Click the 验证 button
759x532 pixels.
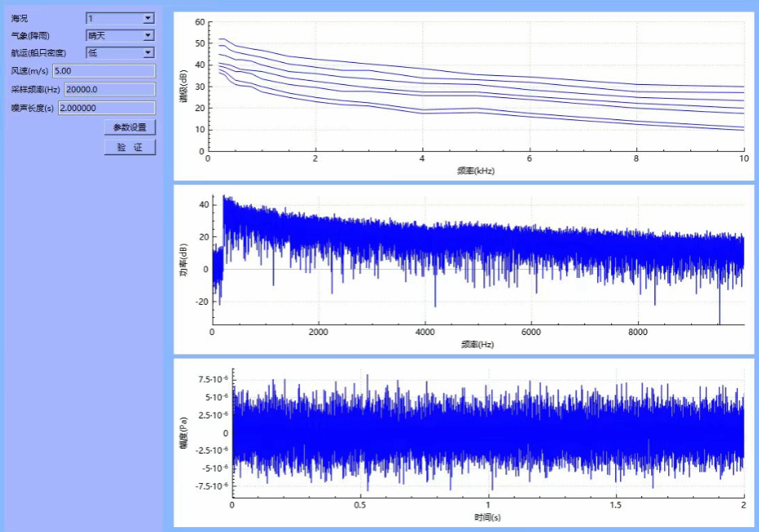[129, 147]
